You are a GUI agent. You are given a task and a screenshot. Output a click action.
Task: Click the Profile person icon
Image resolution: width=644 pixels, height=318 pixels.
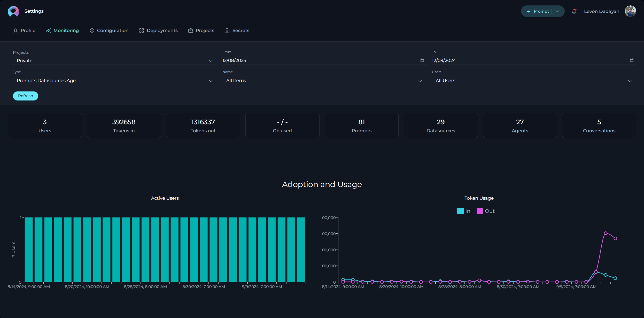point(15,30)
